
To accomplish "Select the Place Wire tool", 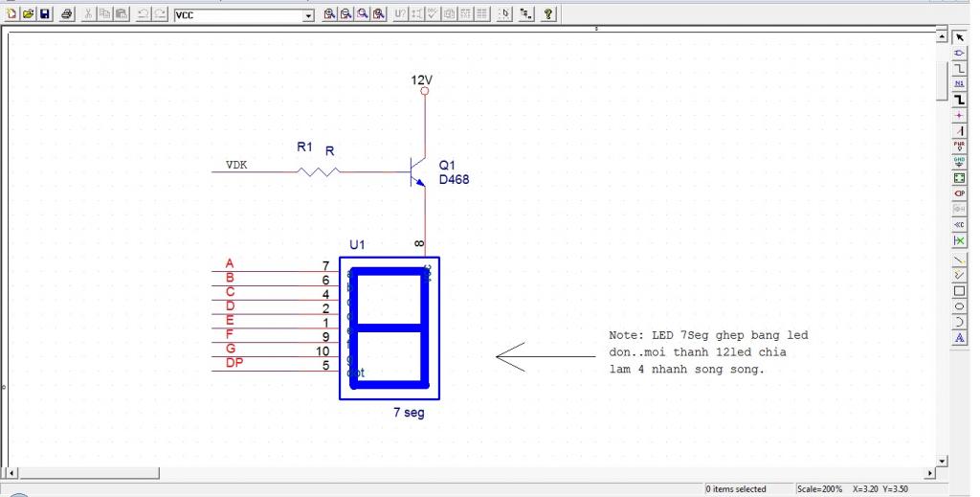I will [959, 69].
